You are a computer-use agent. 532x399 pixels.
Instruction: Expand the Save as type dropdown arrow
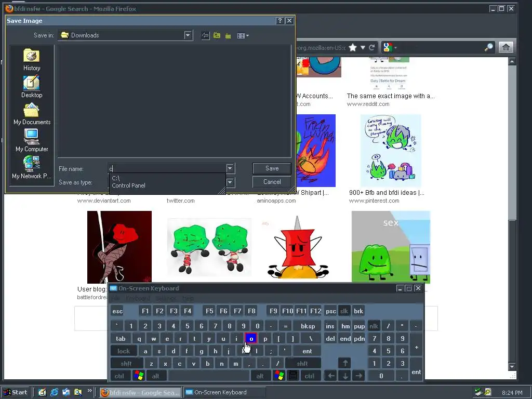click(230, 182)
